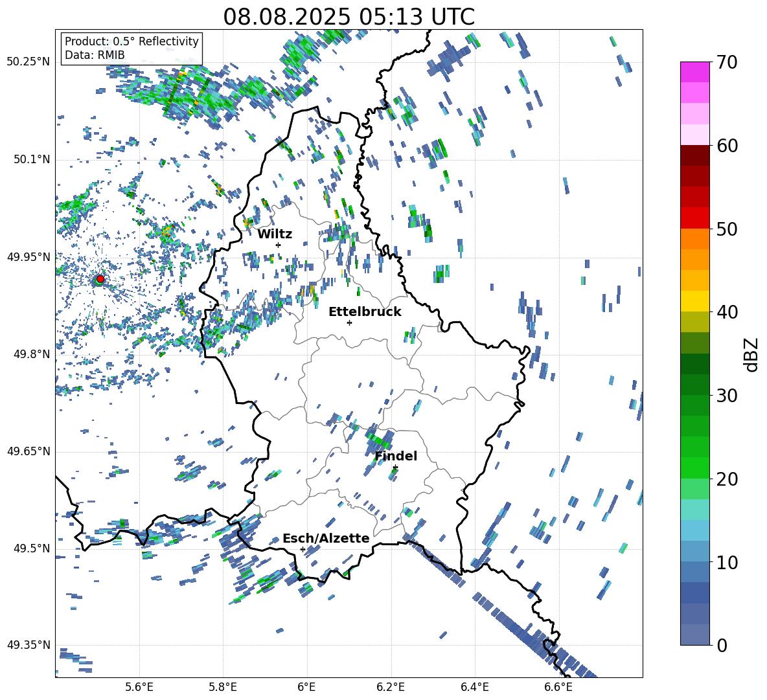
Task: Click the 5.6°E longitude tick label
Action: pyautogui.click(x=139, y=687)
